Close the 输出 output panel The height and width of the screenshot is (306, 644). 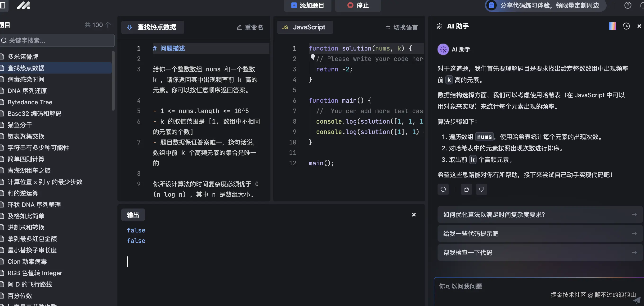(414, 215)
